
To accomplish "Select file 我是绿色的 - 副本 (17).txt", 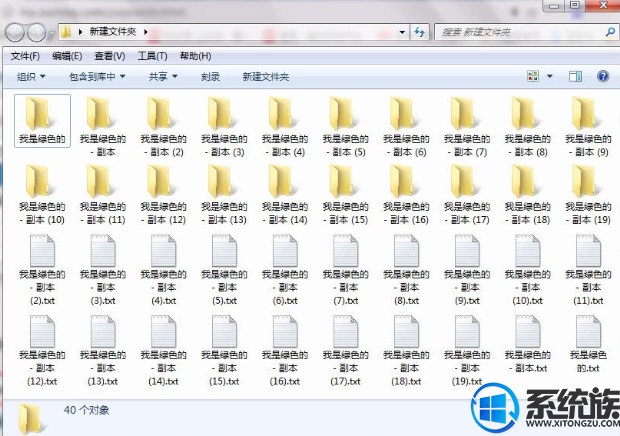I will click(346, 350).
